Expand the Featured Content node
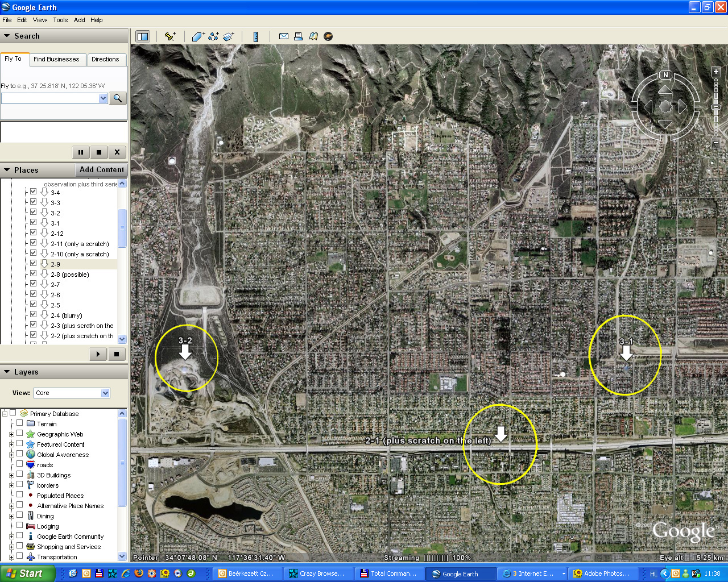The width and height of the screenshot is (728, 582). pos(11,444)
